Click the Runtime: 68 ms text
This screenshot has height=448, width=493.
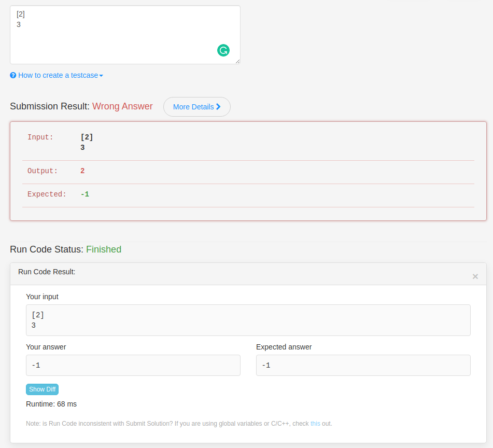pyautogui.click(x=51, y=404)
